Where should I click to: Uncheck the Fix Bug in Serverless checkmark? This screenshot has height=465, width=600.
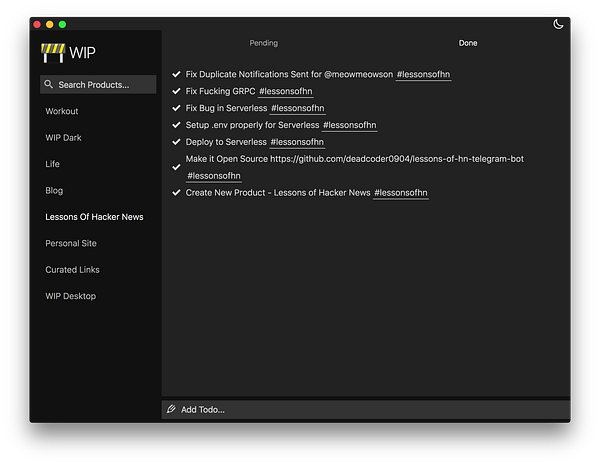(176, 108)
